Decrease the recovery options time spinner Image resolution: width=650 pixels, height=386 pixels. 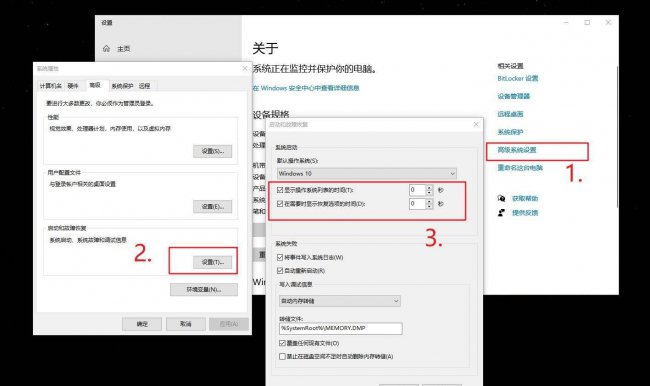(x=429, y=206)
